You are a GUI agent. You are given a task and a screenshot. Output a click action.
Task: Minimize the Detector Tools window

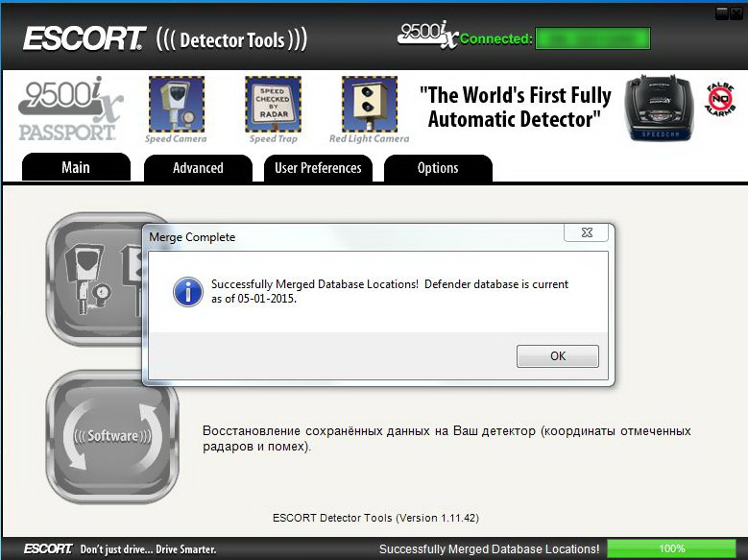722,13
